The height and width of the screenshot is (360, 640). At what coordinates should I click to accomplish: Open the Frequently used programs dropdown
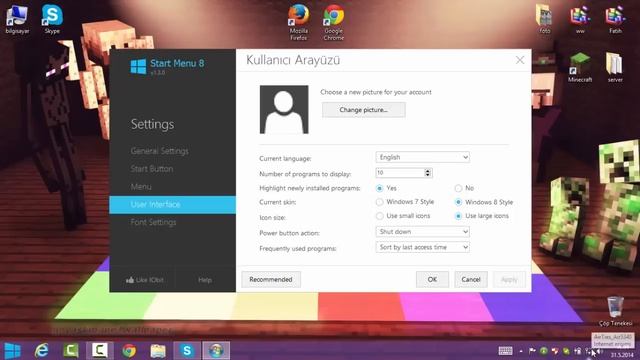coord(422,247)
